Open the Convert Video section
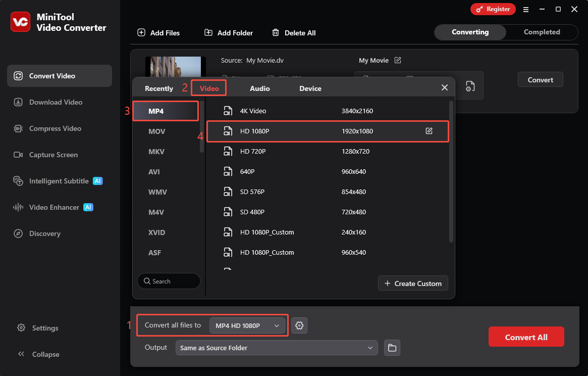This screenshot has height=376, width=588. (59, 76)
